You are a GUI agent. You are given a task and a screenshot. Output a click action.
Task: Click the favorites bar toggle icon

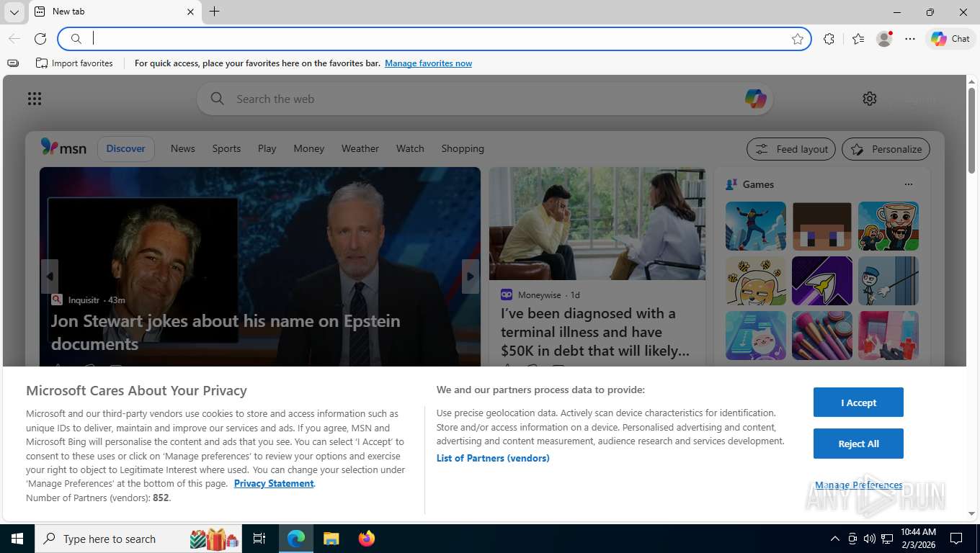(x=13, y=63)
